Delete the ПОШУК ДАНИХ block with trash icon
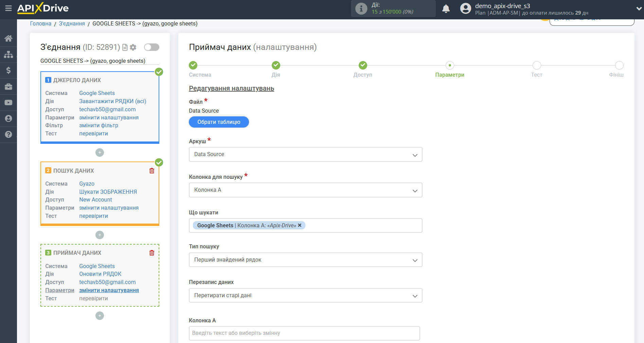Screen dimensions: 644x343 pos(152,171)
